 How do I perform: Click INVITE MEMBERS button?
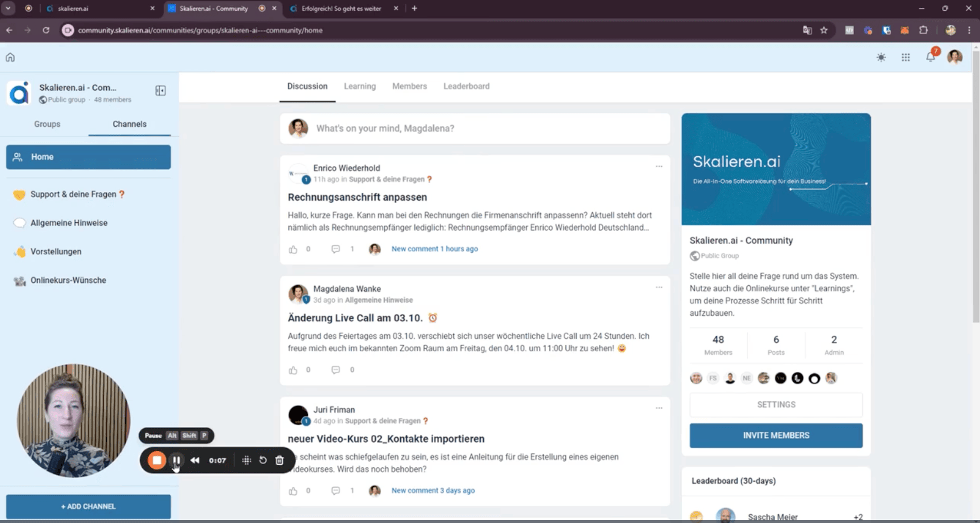776,435
